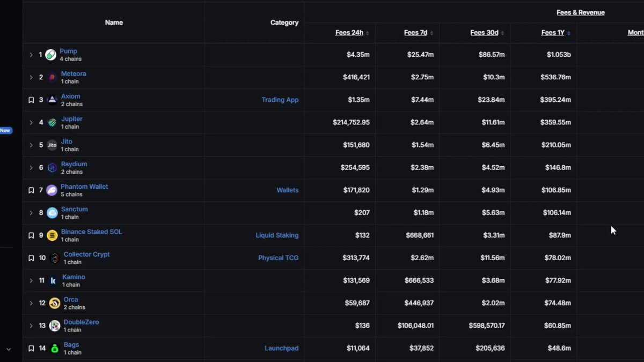Screen dimensions: 644x362
Task: Click Jupiter Fees 24h value $214,752.95
Action: pyautogui.click(x=351, y=122)
